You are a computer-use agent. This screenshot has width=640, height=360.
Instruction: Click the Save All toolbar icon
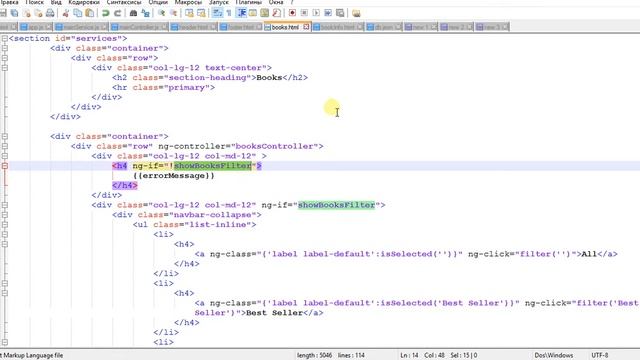click(x=14, y=13)
